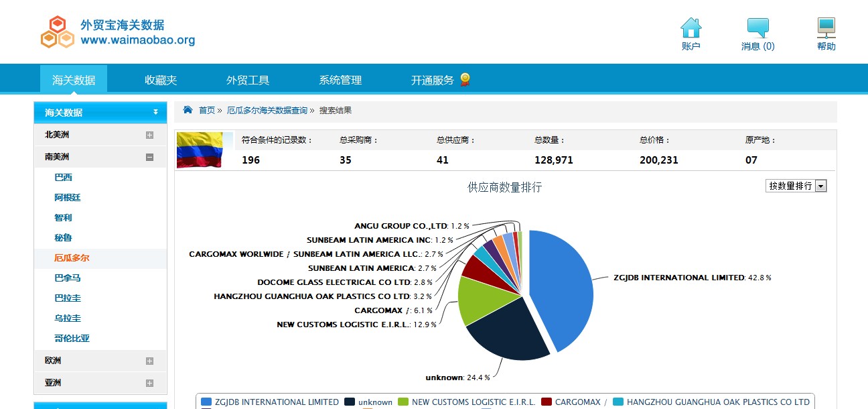Viewport: 868px width, 409px height.
Task: Select 巴拉圭 in the sidebar
Action: point(68,298)
